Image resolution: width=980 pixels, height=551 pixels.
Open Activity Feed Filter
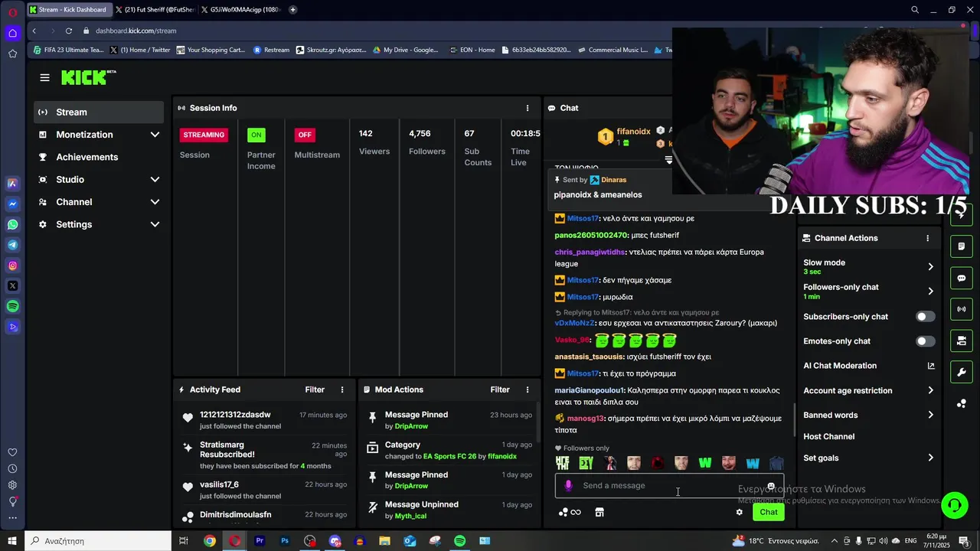(x=315, y=390)
